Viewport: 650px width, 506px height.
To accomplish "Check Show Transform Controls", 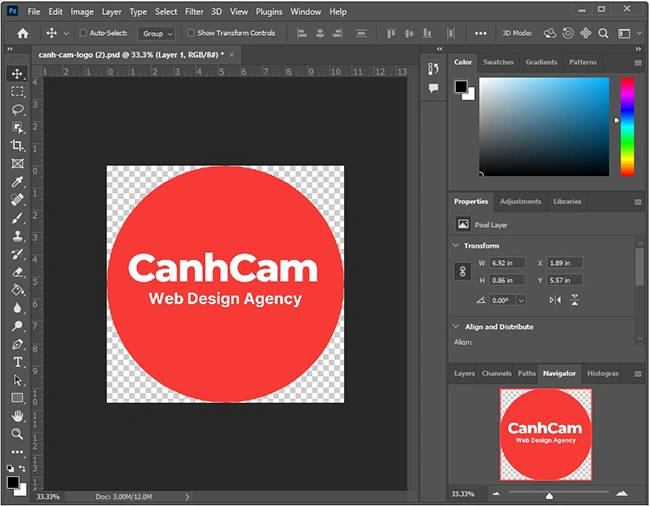I will (191, 33).
